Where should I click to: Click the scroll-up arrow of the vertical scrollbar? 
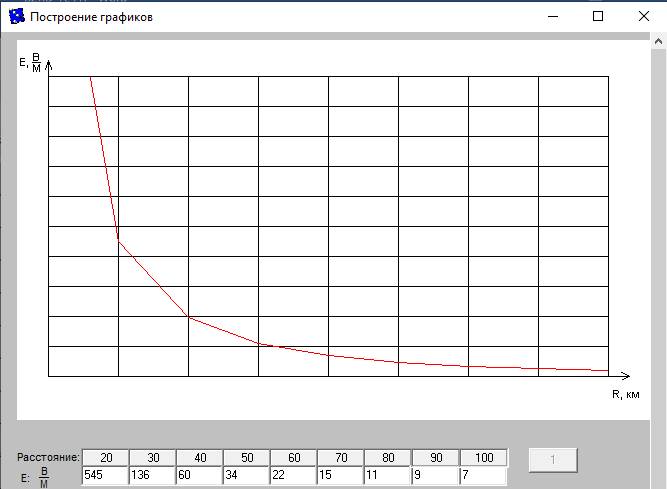click(x=658, y=42)
